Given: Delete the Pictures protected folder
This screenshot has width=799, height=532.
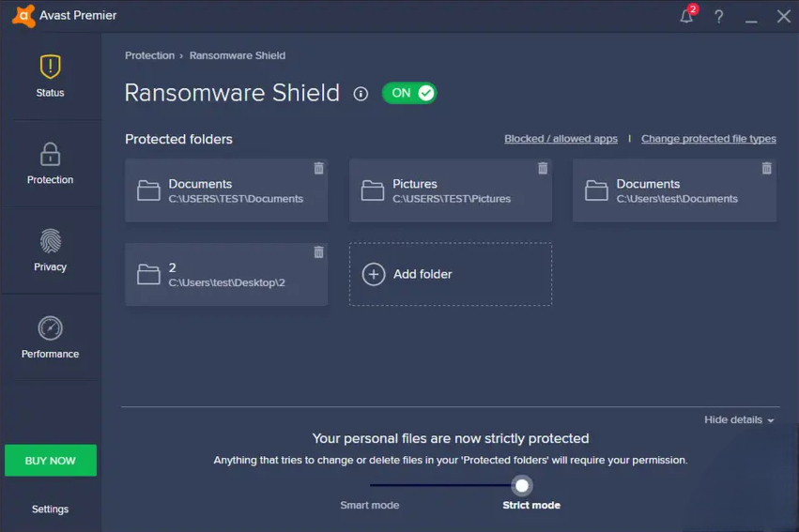Looking at the screenshot, I should [543, 168].
